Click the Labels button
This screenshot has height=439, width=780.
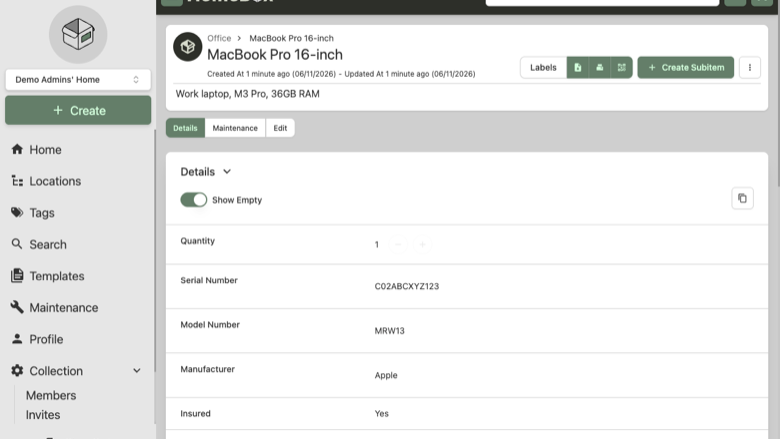click(x=543, y=68)
